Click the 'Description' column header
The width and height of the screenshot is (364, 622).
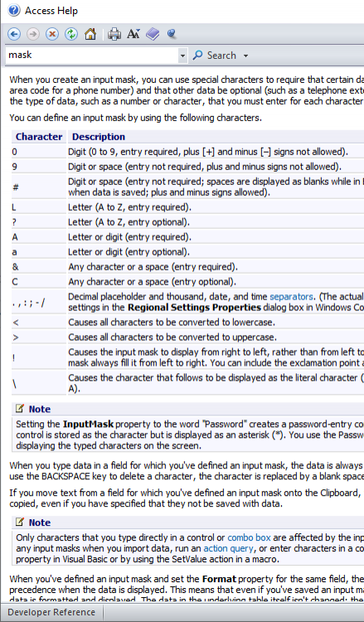pyautogui.click(x=99, y=137)
